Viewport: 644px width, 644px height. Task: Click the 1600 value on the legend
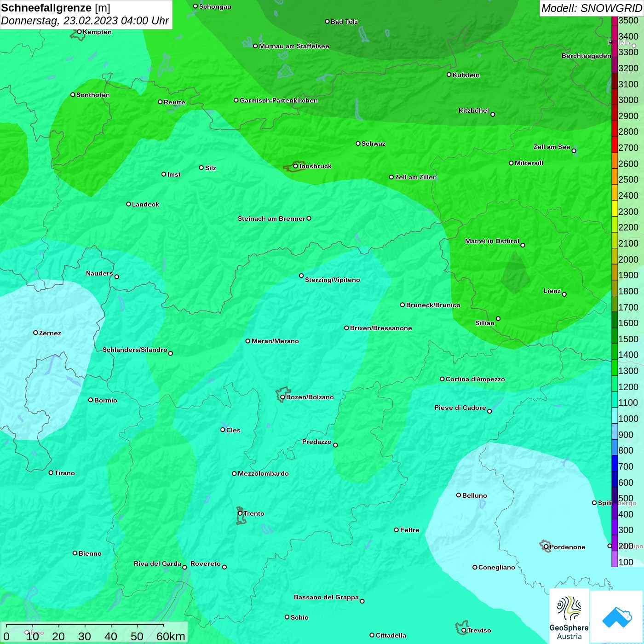628,323
